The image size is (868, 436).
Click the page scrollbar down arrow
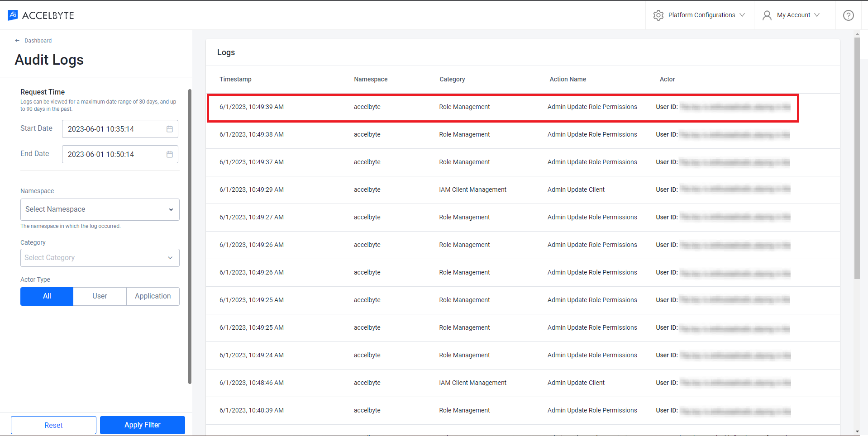click(857, 431)
